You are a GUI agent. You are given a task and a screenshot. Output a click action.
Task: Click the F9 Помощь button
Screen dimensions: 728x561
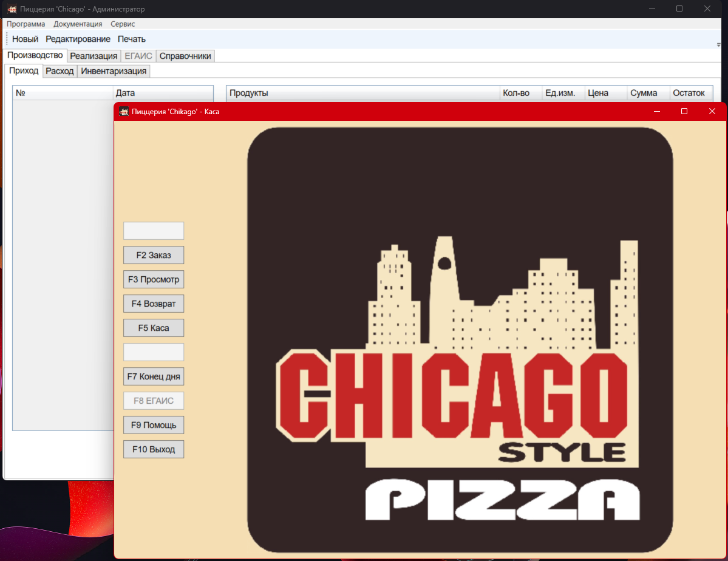[154, 425]
